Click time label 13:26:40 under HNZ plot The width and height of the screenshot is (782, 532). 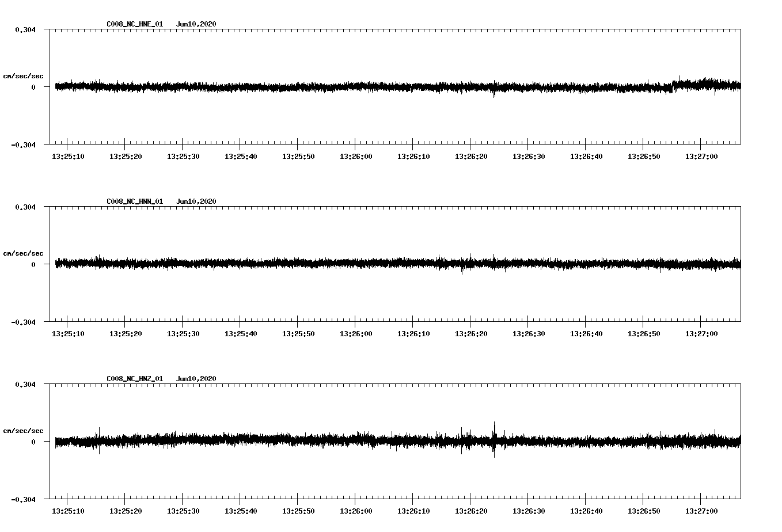click(586, 511)
